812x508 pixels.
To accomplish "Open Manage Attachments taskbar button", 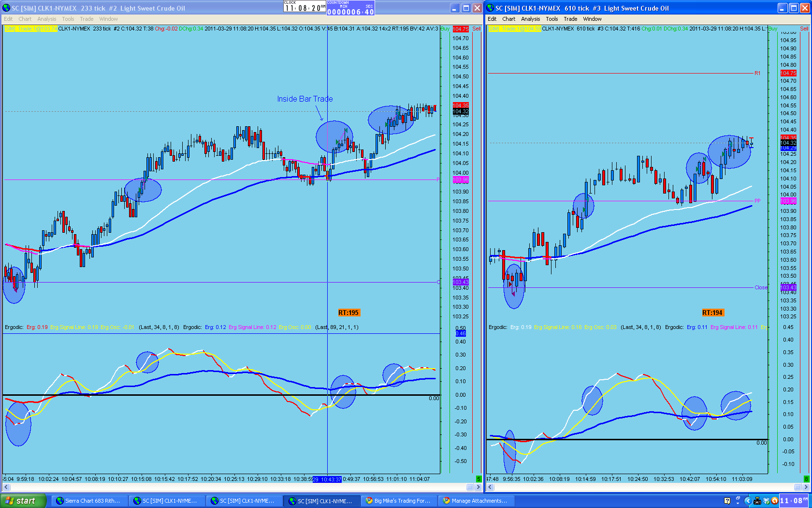I will (x=476, y=501).
